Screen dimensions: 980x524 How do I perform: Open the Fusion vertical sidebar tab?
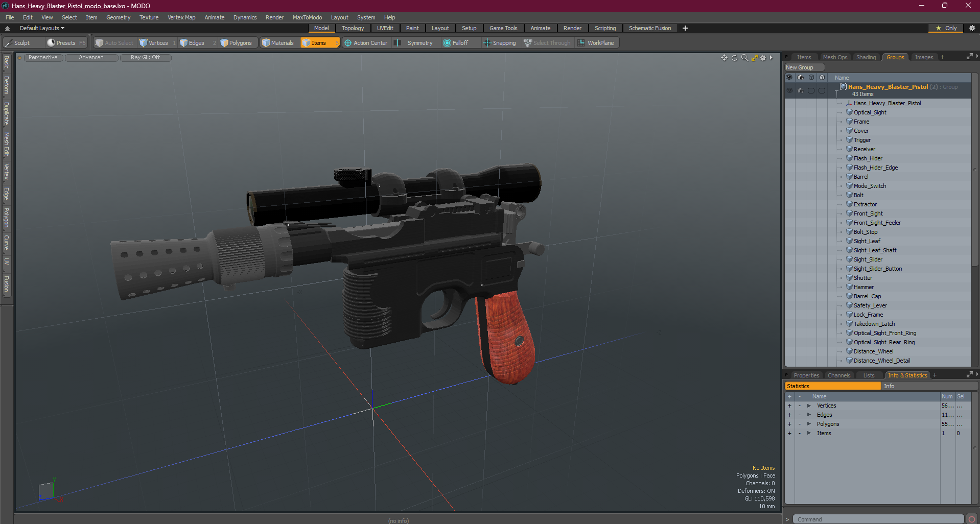7,284
